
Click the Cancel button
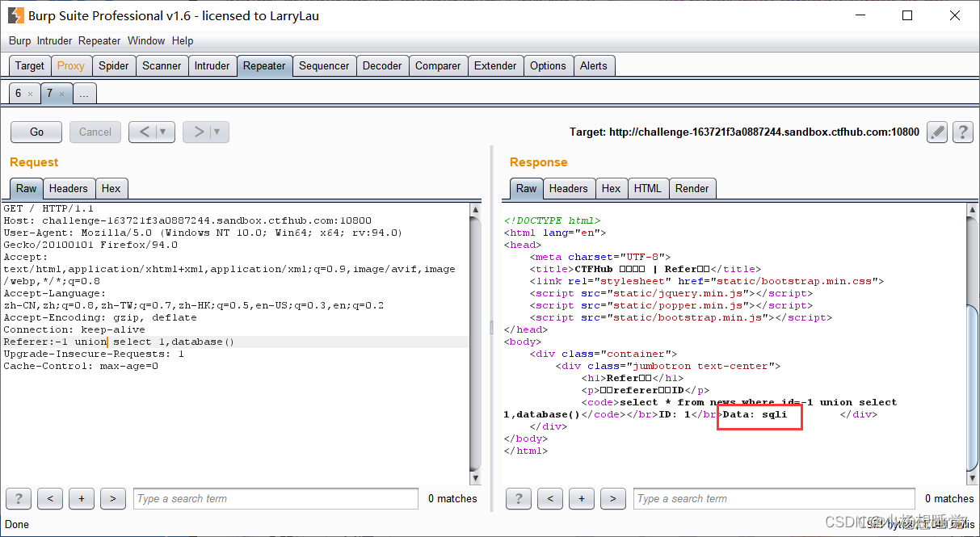click(x=95, y=132)
